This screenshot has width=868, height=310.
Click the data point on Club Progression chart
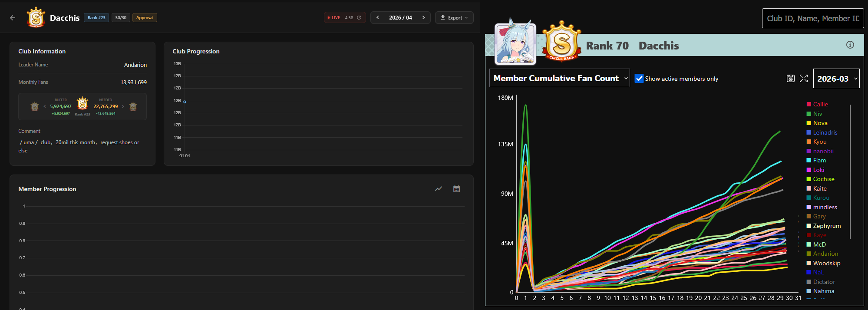tap(185, 102)
